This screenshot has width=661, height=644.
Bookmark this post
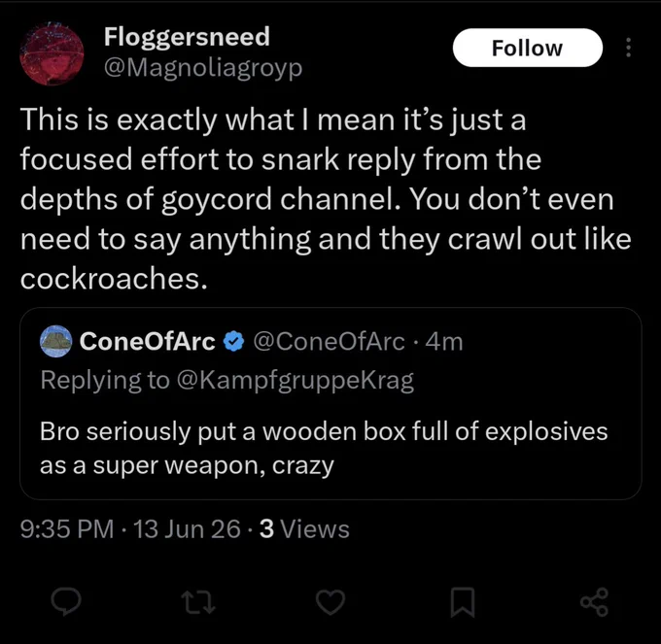tap(463, 603)
